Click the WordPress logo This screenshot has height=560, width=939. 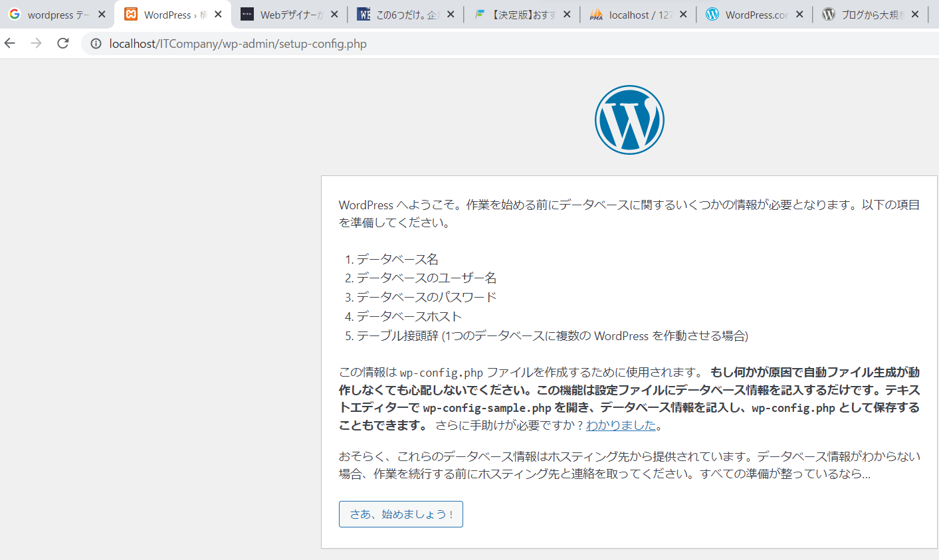(629, 120)
